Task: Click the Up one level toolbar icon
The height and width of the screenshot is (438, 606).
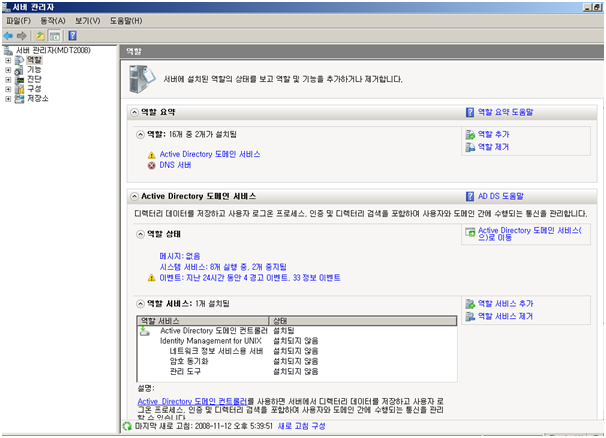Action: coord(40,36)
